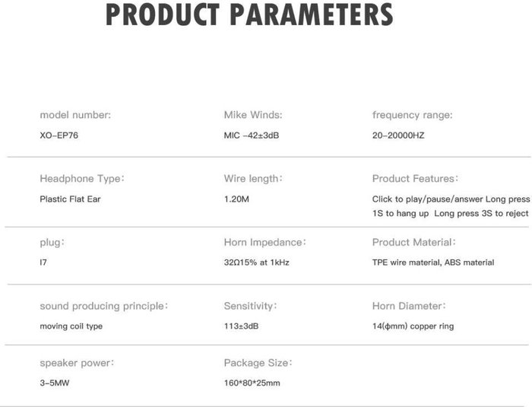Click the 'Mike Winds:' label
Screen dimensions: 532x407
253,115
